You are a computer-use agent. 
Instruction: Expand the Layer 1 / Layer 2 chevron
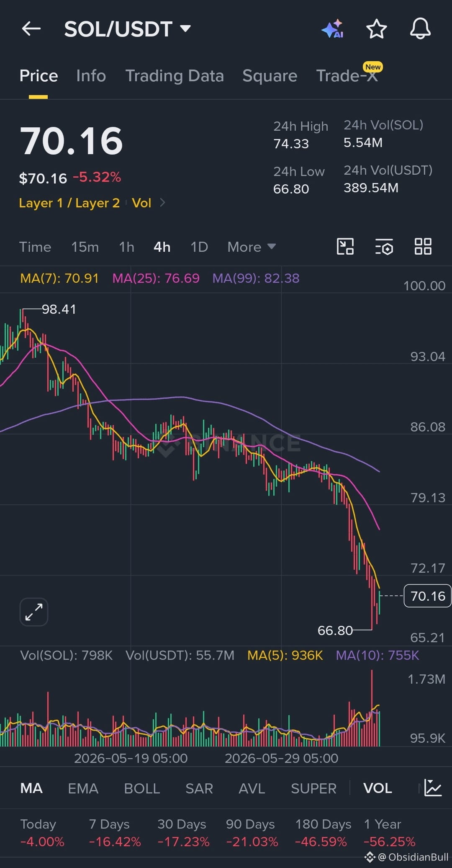coord(163,203)
